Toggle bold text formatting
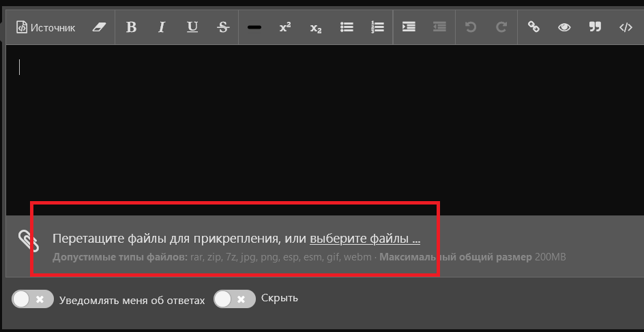Screen dimensions: 644x332 pyautogui.click(x=132, y=27)
